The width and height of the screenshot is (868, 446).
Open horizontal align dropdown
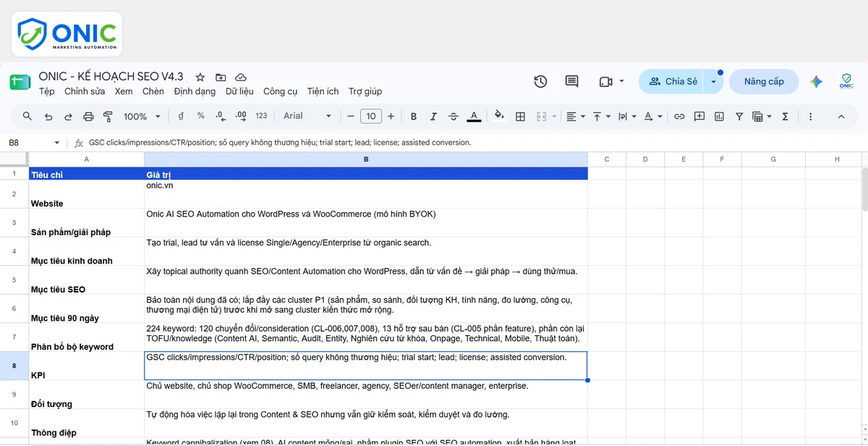(575, 116)
